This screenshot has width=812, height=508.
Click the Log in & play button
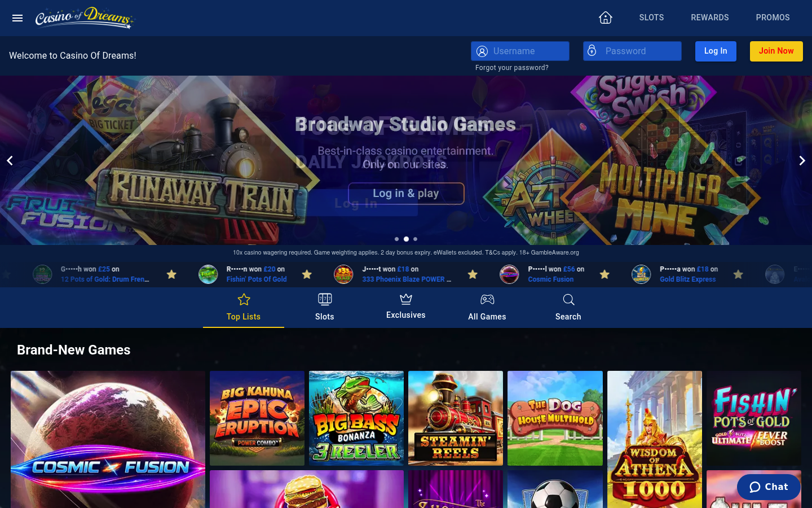406,194
